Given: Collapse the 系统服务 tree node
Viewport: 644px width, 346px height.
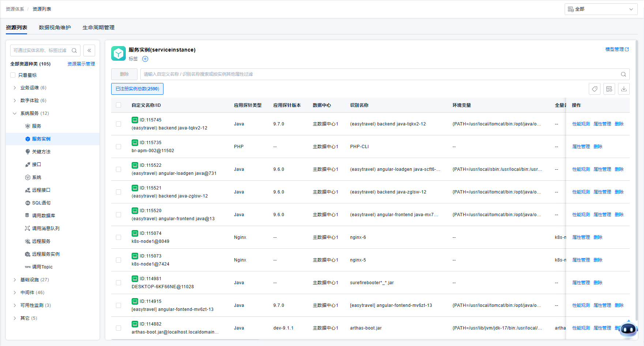Looking at the screenshot, I should 15,113.
